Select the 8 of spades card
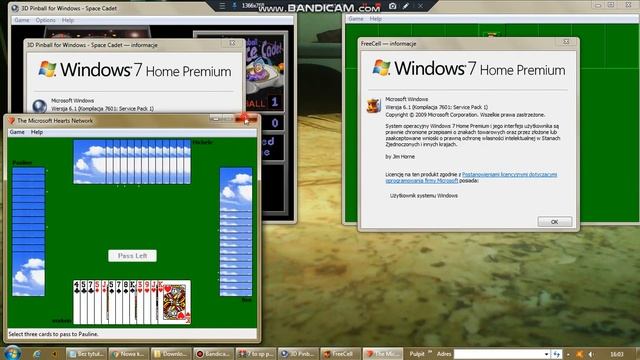This screenshot has width=640, height=360. click(125, 302)
